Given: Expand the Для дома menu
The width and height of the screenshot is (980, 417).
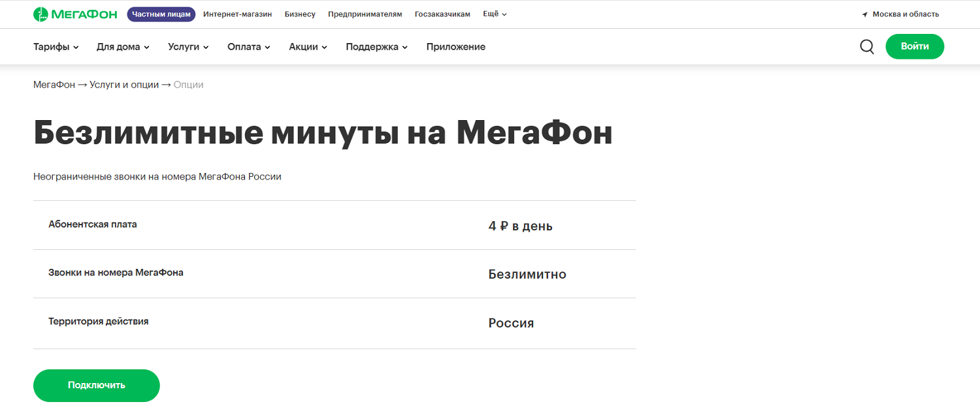Looking at the screenshot, I should [x=123, y=47].
